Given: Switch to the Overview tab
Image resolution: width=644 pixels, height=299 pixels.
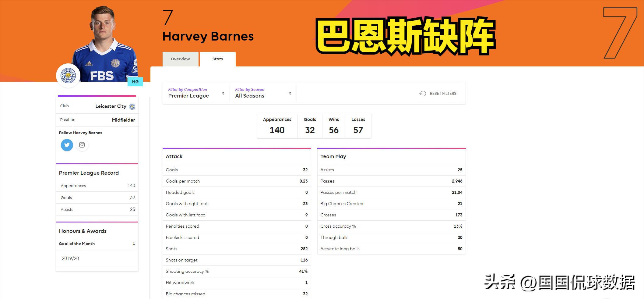Looking at the screenshot, I should (x=180, y=59).
